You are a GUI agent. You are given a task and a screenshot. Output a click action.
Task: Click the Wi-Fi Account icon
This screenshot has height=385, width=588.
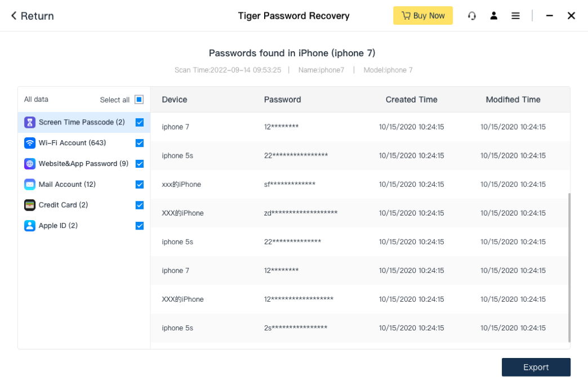[x=30, y=143]
